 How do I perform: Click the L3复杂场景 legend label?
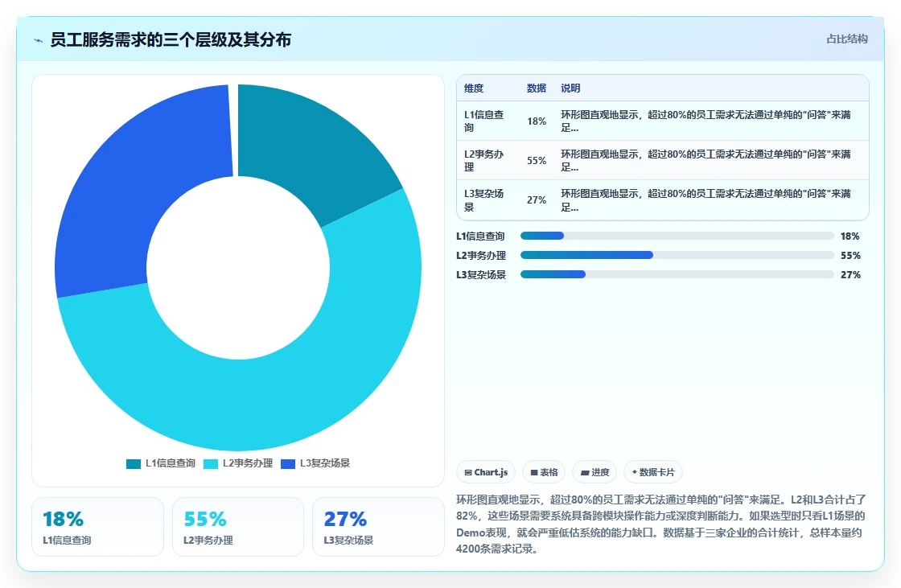click(x=325, y=463)
